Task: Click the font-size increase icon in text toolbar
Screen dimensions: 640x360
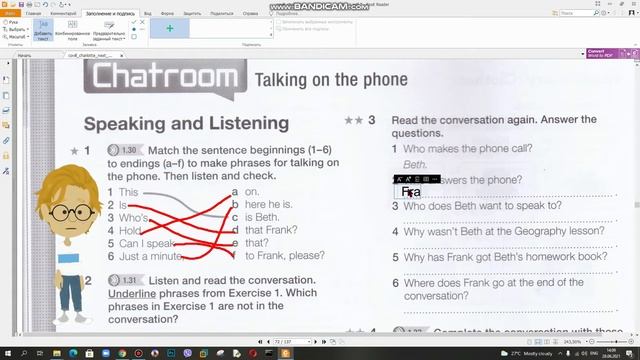Action: point(408,179)
